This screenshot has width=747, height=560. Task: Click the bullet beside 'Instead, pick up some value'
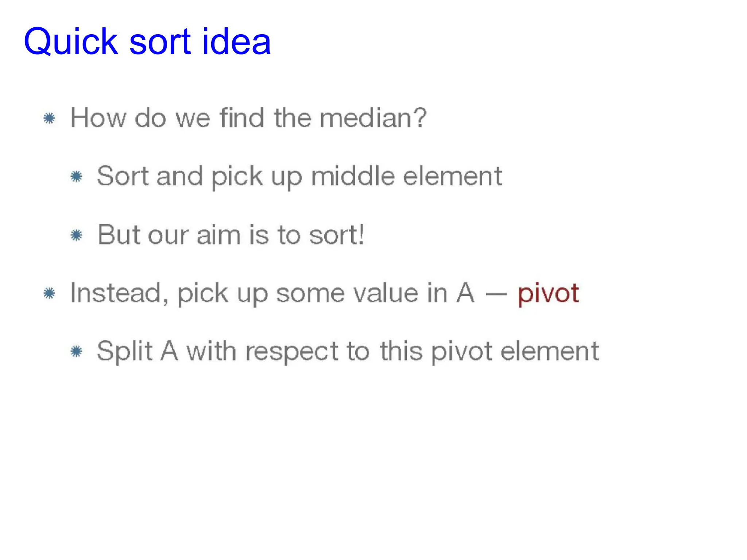49,293
